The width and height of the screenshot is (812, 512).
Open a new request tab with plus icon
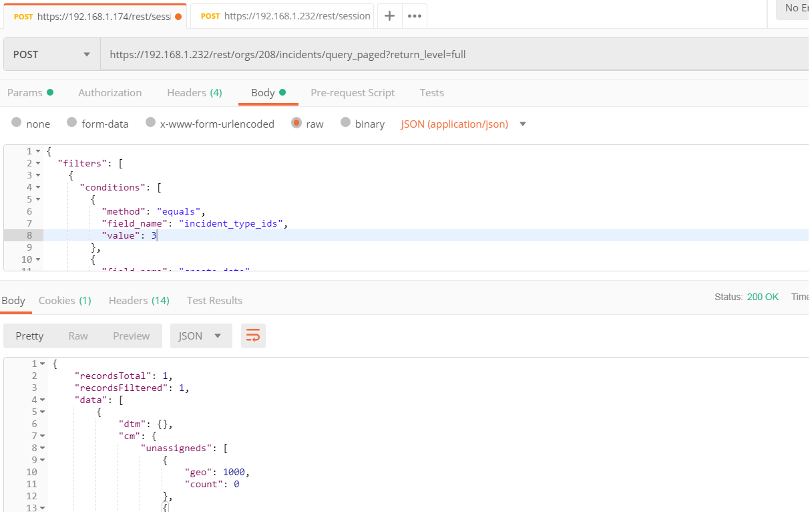pyautogui.click(x=390, y=16)
